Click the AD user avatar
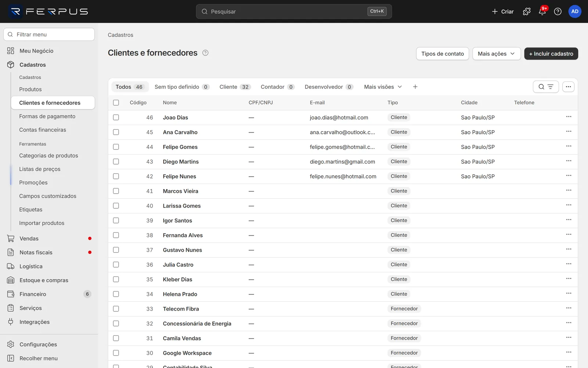 [x=575, y=11]
